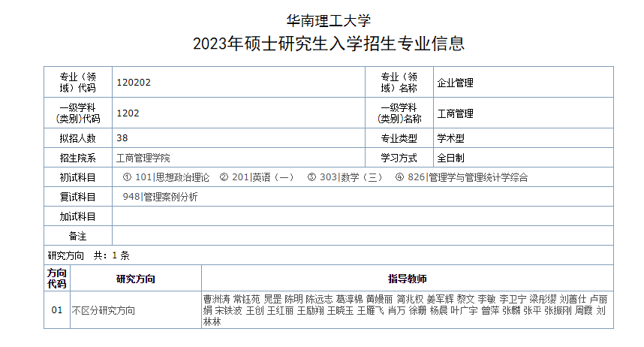The width and height of the screenshot is (644, 347).
Task: Click advisor name 王雁飞
Action: (x=371, y=310)
